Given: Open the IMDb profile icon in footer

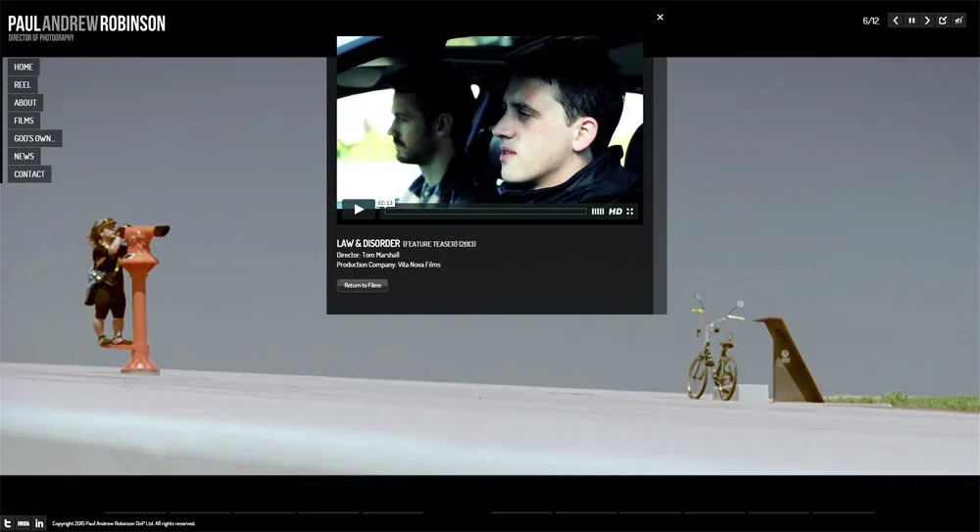Looking at the screenshot, I should point(24,523).
